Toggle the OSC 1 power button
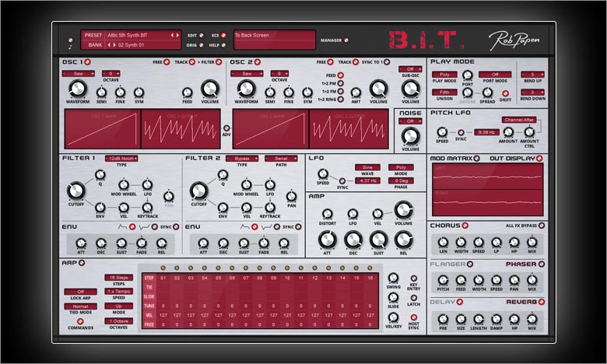Viewport: 607px width, 364px height. click(87, 62)
